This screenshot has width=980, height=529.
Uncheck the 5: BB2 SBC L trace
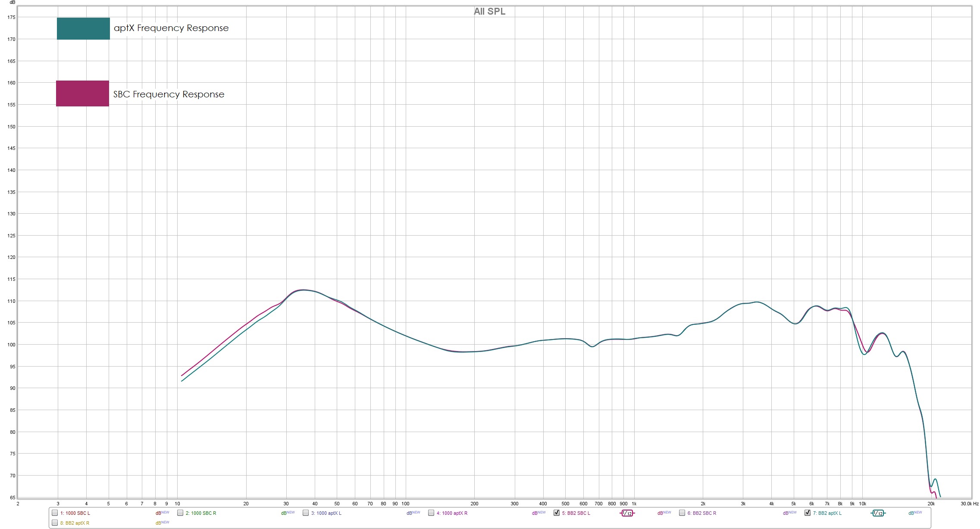pos(557,513)
